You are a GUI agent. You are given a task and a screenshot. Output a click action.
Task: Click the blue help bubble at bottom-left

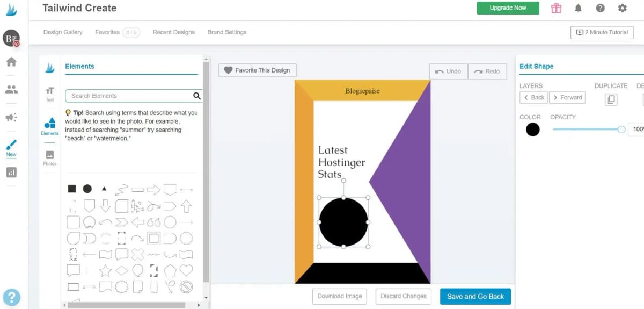pyautogui.click(x=11, y=297)
